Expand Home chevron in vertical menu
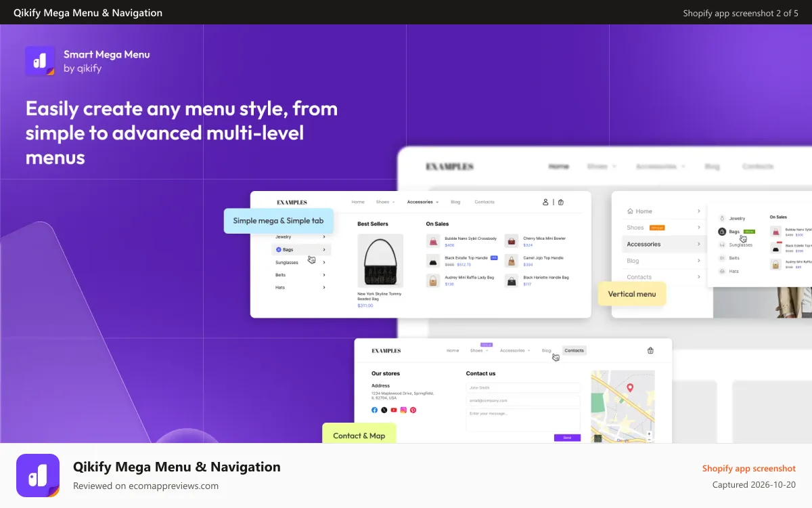This screenshot has height=508, width=812. [x=698, y=211]
